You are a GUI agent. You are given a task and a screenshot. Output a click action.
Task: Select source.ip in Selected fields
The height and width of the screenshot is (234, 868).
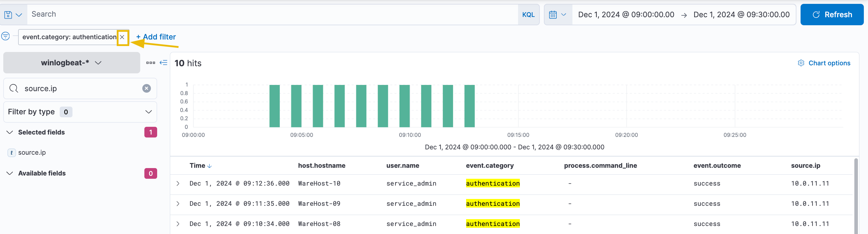coord(32,153)
